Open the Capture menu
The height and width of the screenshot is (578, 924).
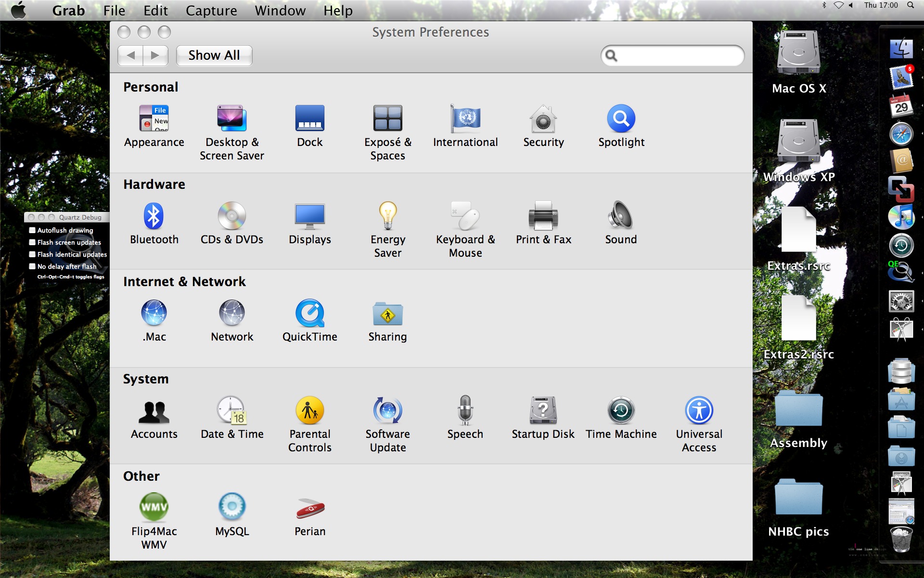tap(211, 11)
